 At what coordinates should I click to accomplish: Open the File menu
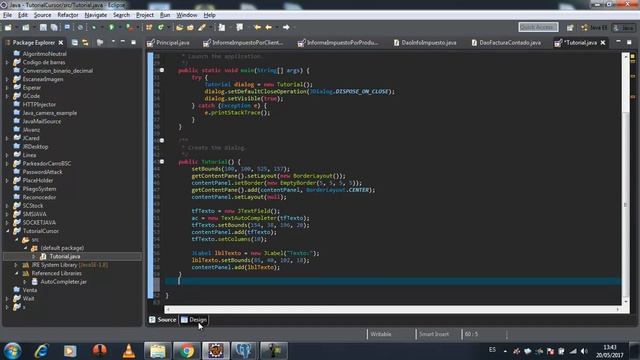(x=7, y=15)
